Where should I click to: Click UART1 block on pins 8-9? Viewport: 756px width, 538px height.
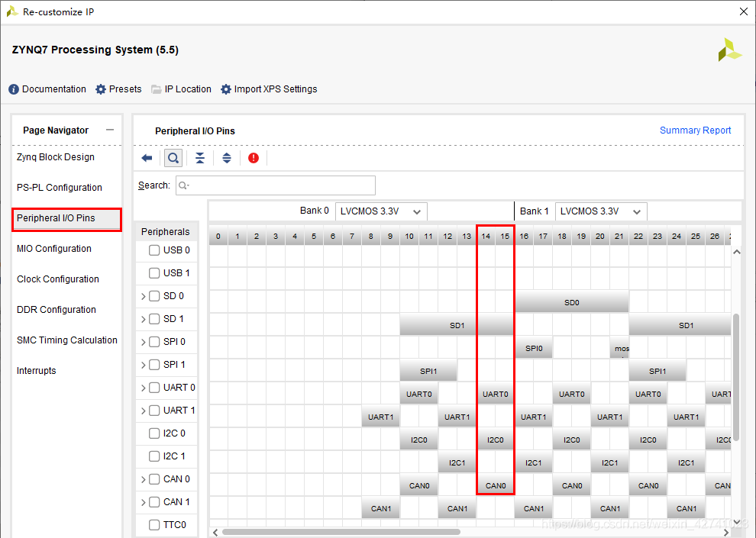pos(381,417)
